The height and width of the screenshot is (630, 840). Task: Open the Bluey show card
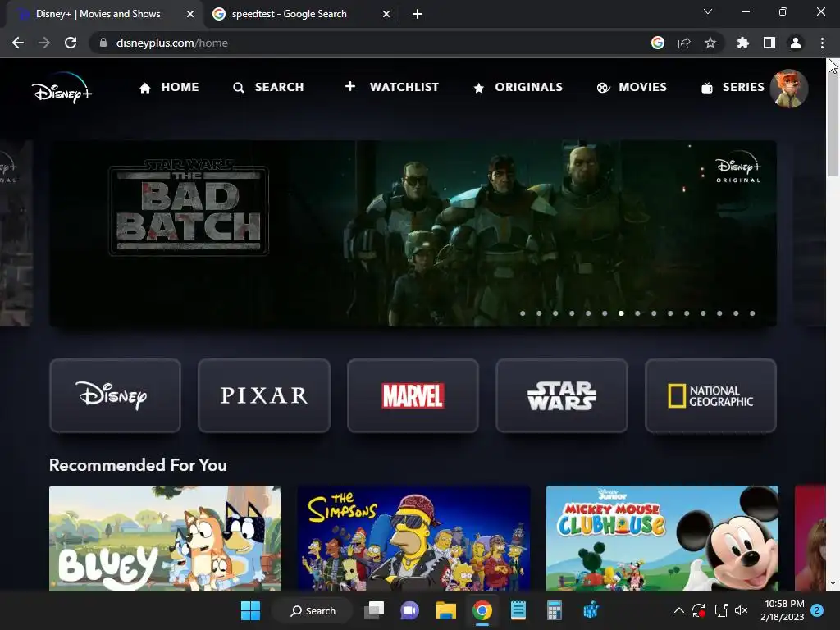coord(165,538)
